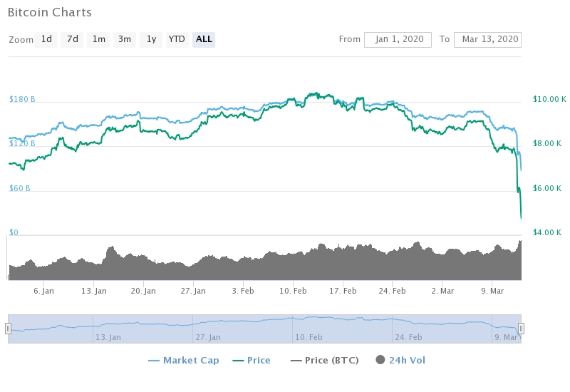Click left navigator range handle
570x392 pixels.
click(8, 329)
